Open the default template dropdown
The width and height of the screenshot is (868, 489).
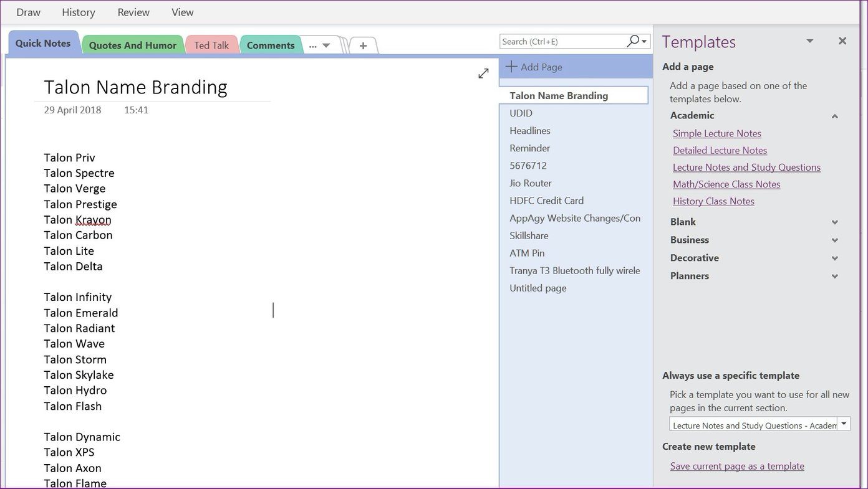[844, 424]
